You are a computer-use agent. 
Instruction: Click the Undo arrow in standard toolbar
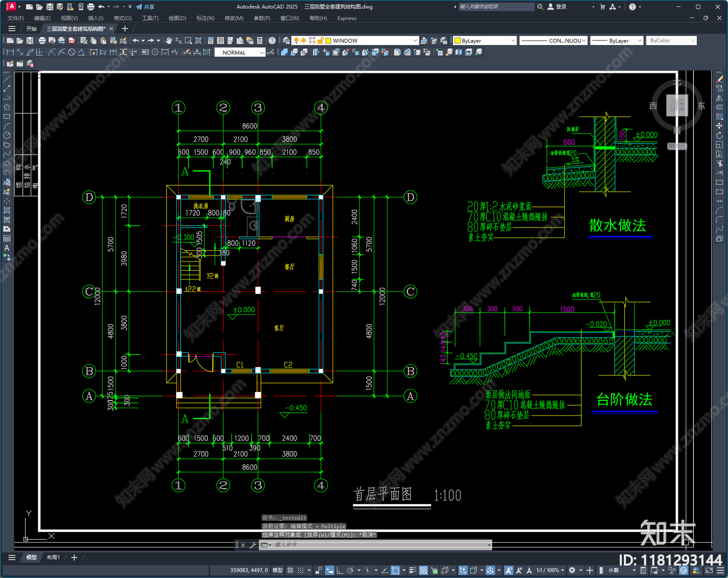pyautogui.click(x=136, y=41)
